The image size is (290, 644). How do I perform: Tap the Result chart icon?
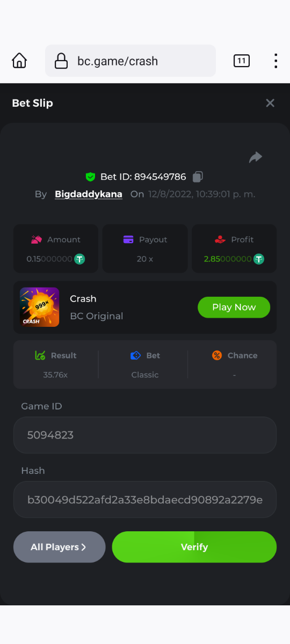[40, 355]
